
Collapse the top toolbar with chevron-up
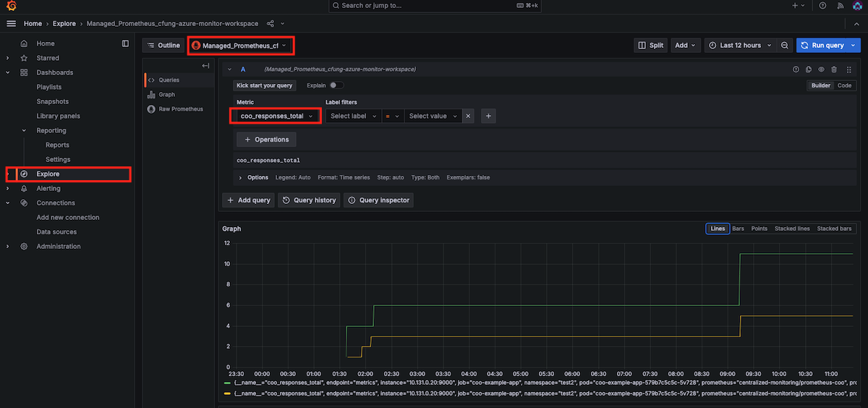(x=857, y=24)
